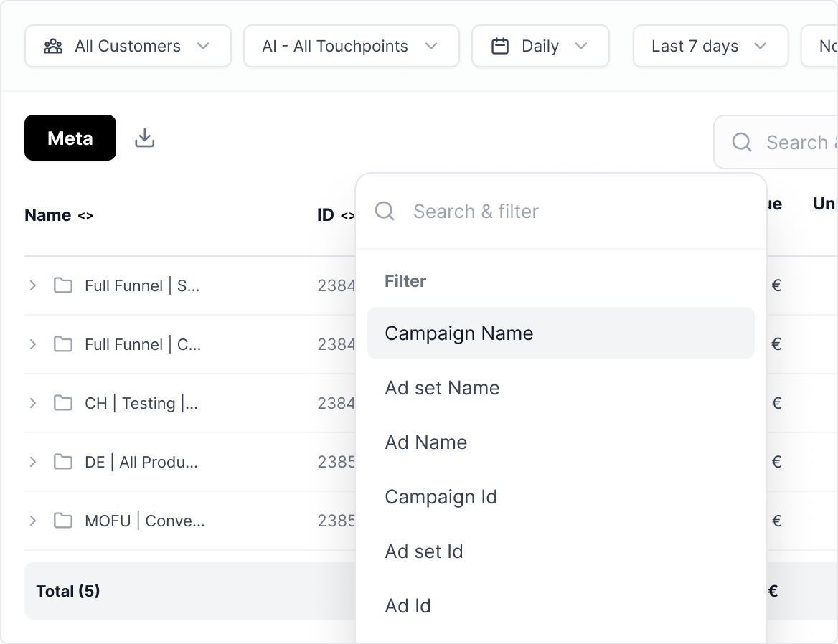Expand the DE | All Produ... row
838x644 pixels.
(x=32, y=462)
